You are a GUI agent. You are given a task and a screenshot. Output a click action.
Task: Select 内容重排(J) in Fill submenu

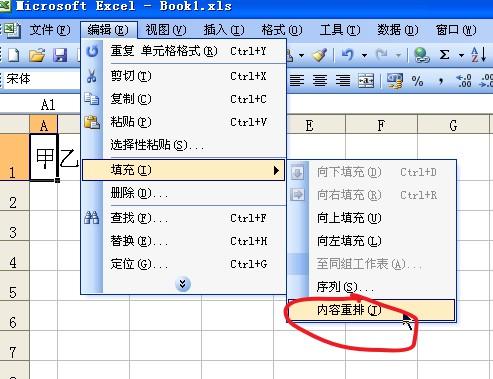pyautogui.click(x=372, y=310)
